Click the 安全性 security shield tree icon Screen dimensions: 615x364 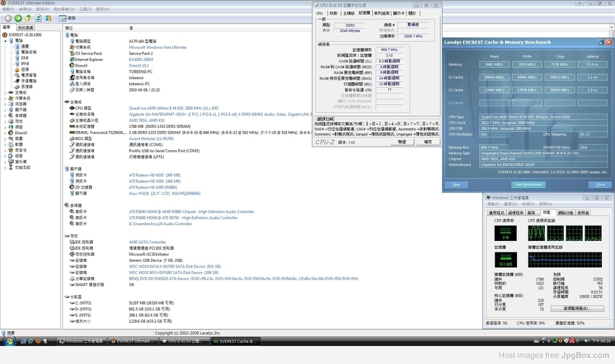[x=11, y=150]
